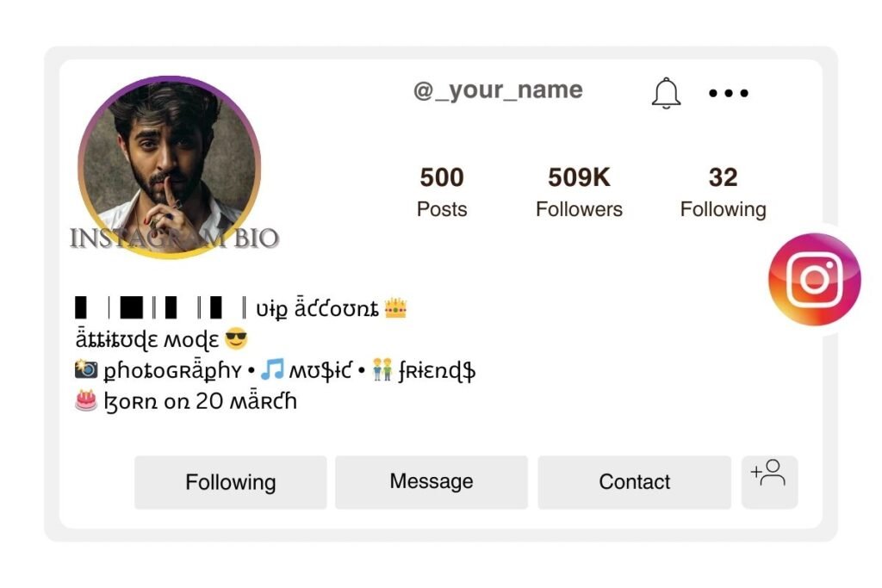Click the 500 Posts counter

point(441,191)
